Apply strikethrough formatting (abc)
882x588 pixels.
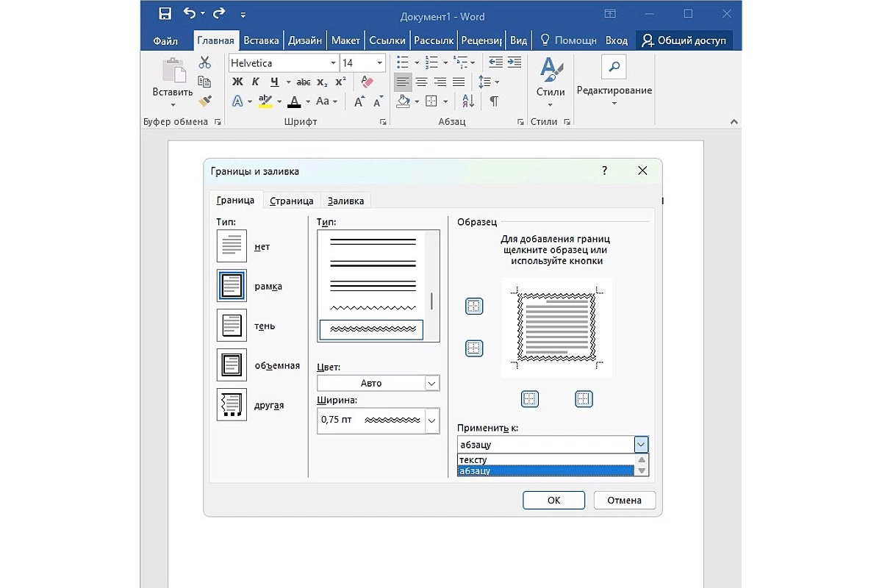[303, 82]
